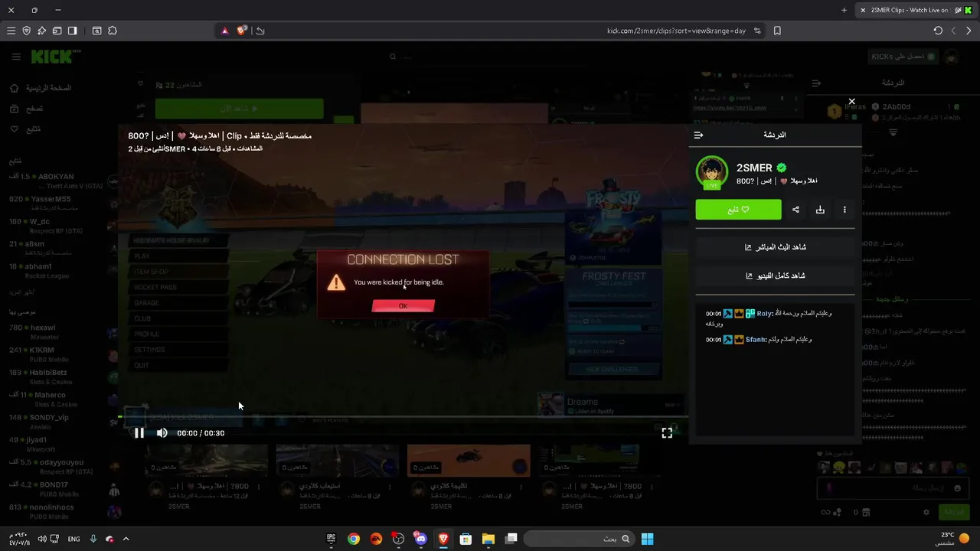This screenshot has height=551, width=980.
Task: Open site settings icon in address bar
Action: (757, 31)
